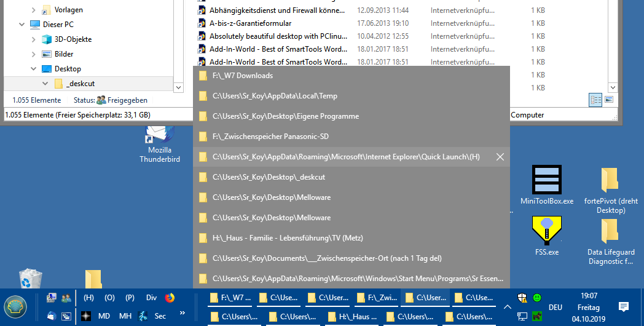
Task: Click the A-bis-z-Garantieformular shortcut icon
Action: click(x=202, y=23)
